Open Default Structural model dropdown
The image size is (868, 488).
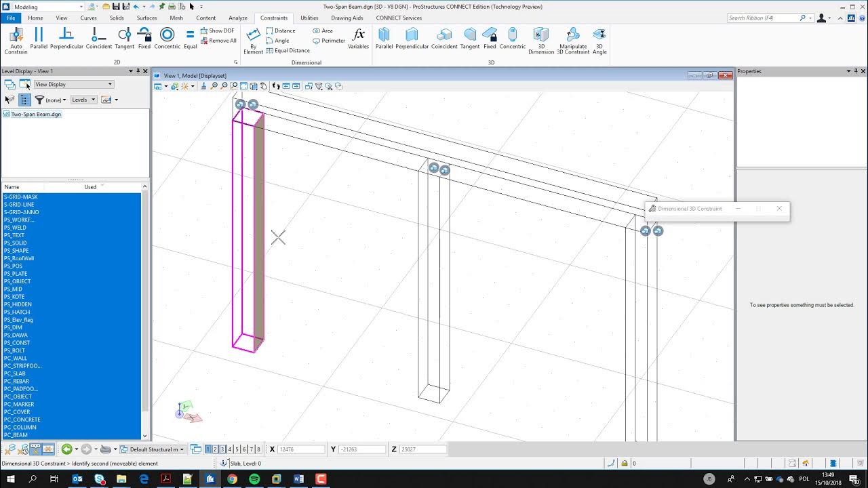pyautogui.click(x=153, y=449)
